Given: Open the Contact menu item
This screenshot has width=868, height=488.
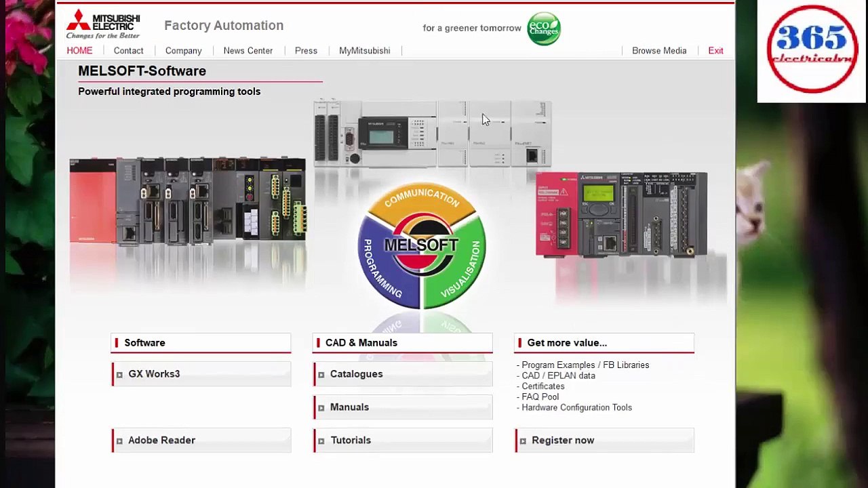Looking at the screenshot, I should coord(128,51).
